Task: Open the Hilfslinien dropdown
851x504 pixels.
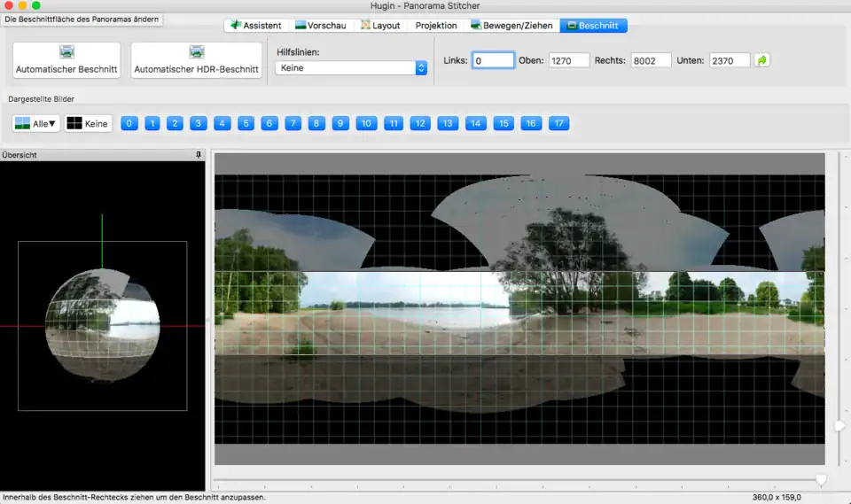Action: point(351,68)
